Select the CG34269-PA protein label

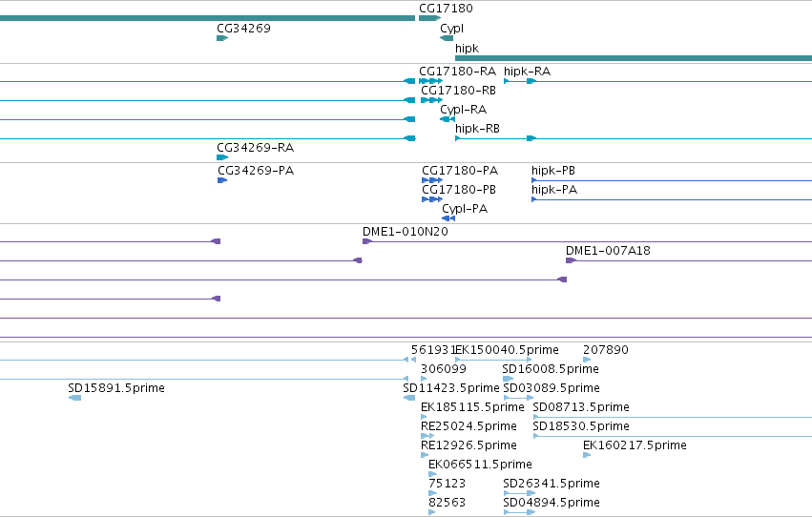click(256, 170)
